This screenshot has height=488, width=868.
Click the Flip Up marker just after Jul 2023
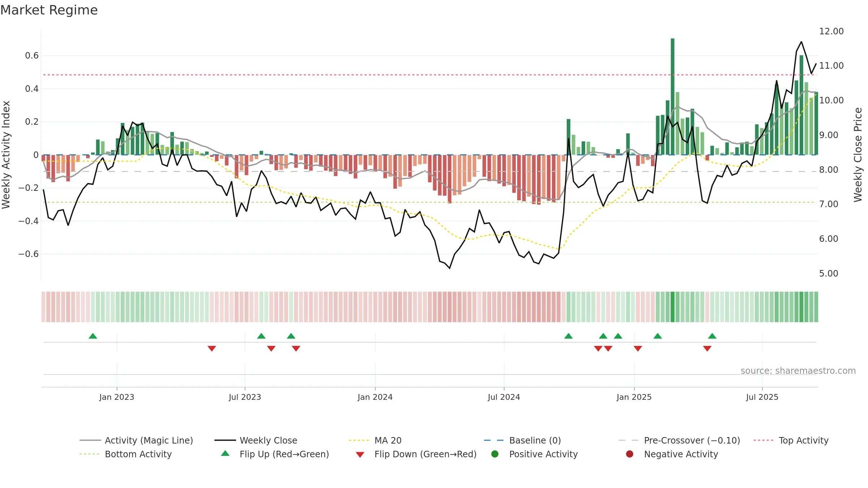pyautogui.click(x=261, y=336)
